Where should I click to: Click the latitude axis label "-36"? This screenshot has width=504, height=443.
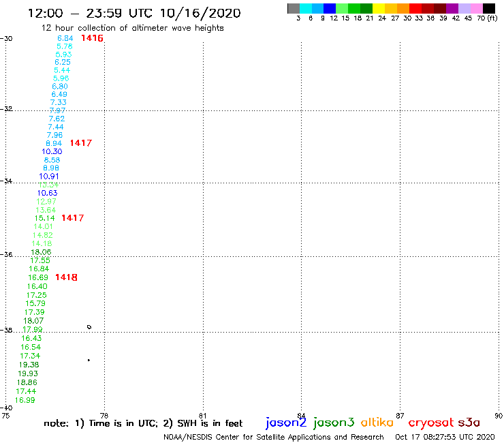coord(7,254)
